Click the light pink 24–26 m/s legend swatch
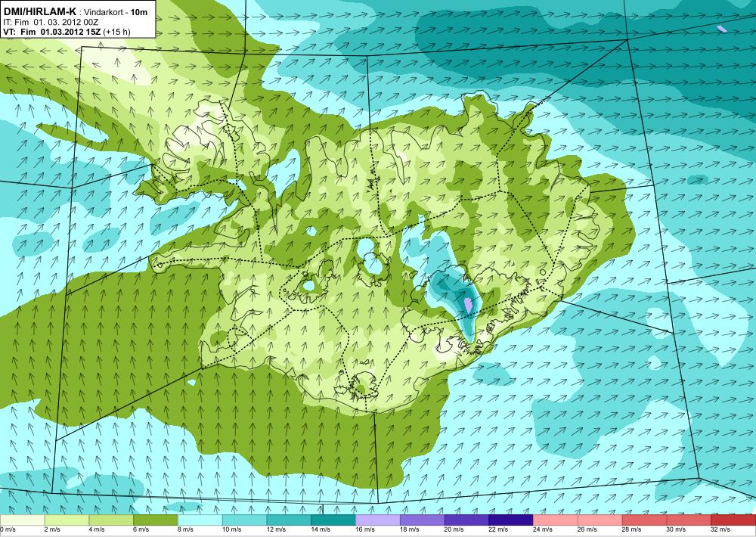 point(556,520)
